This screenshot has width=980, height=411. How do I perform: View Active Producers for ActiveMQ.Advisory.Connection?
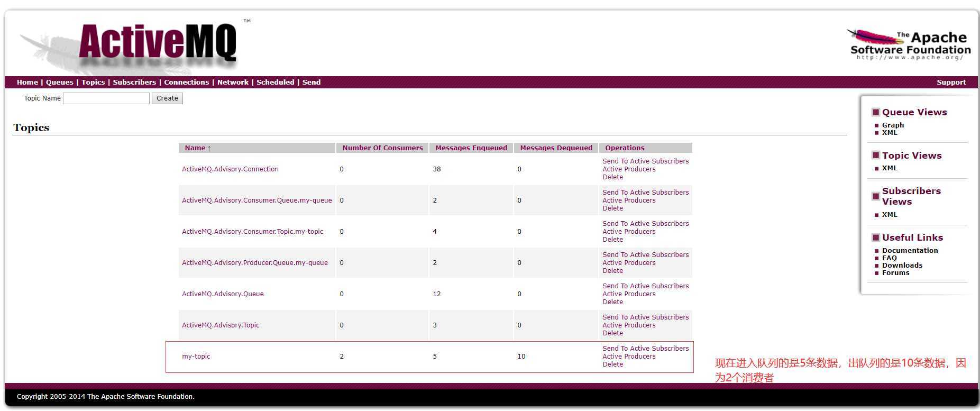629,169
